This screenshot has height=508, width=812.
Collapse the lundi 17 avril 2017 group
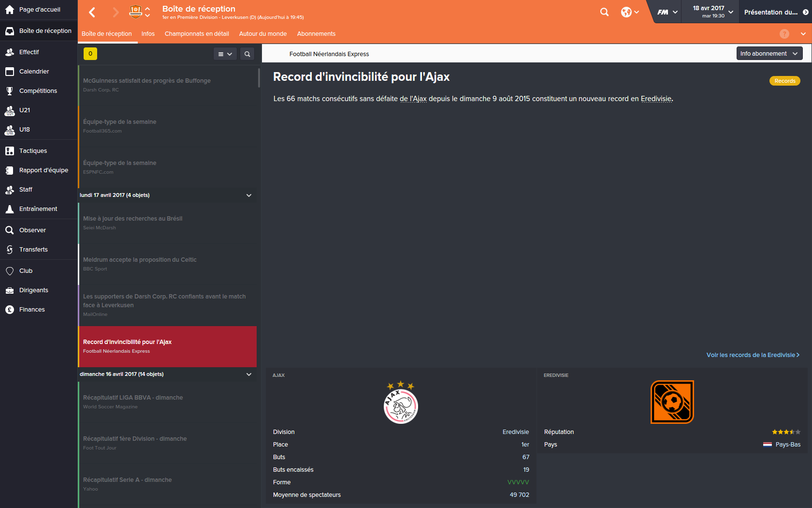(249, 195)
